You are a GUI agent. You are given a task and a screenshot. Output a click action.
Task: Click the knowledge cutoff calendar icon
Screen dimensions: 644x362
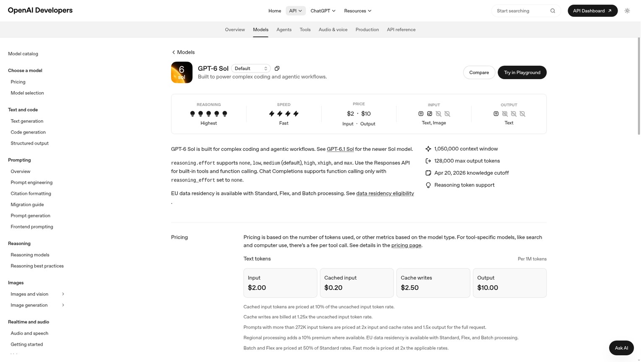[x=428, y=173]
